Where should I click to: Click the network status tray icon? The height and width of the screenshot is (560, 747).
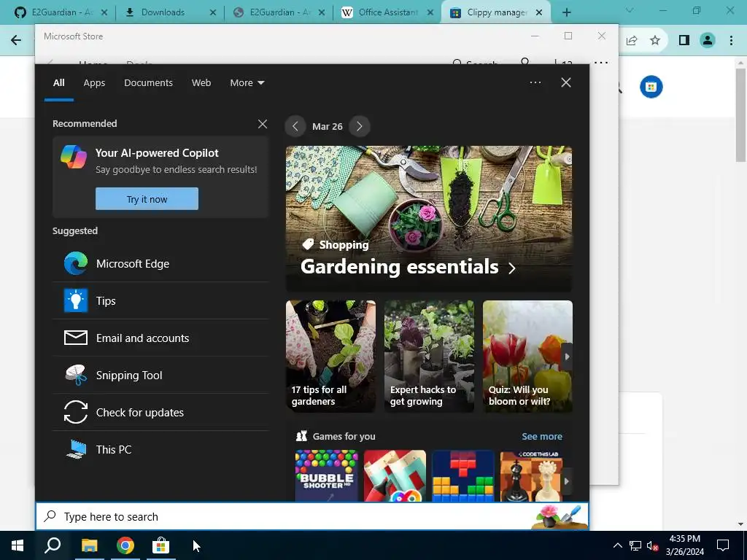pos(635,545)
